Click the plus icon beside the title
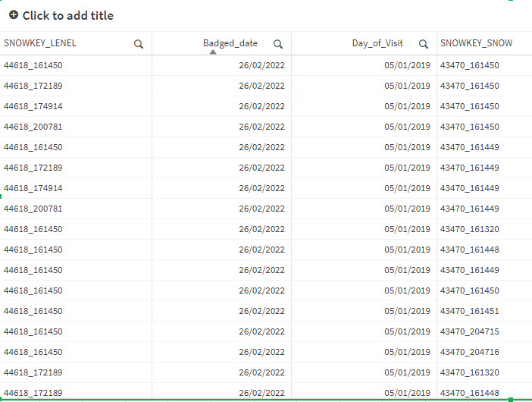532x402 pixels. pyautogui.click(x=14, y=15)
